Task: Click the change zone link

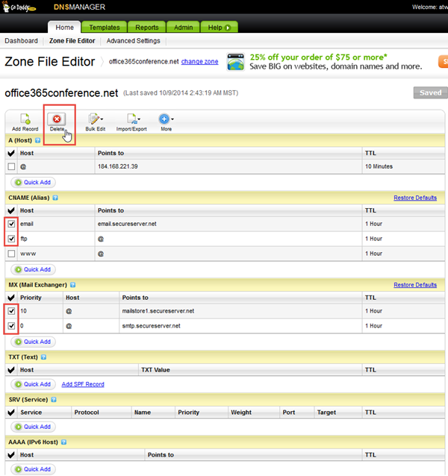Action: click(x=200, y=62)
